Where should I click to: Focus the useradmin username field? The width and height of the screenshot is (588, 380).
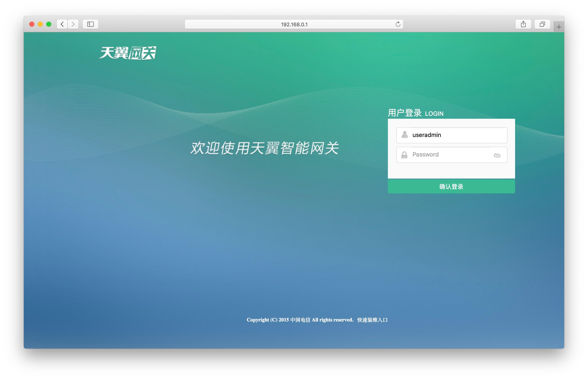[452, 135]
